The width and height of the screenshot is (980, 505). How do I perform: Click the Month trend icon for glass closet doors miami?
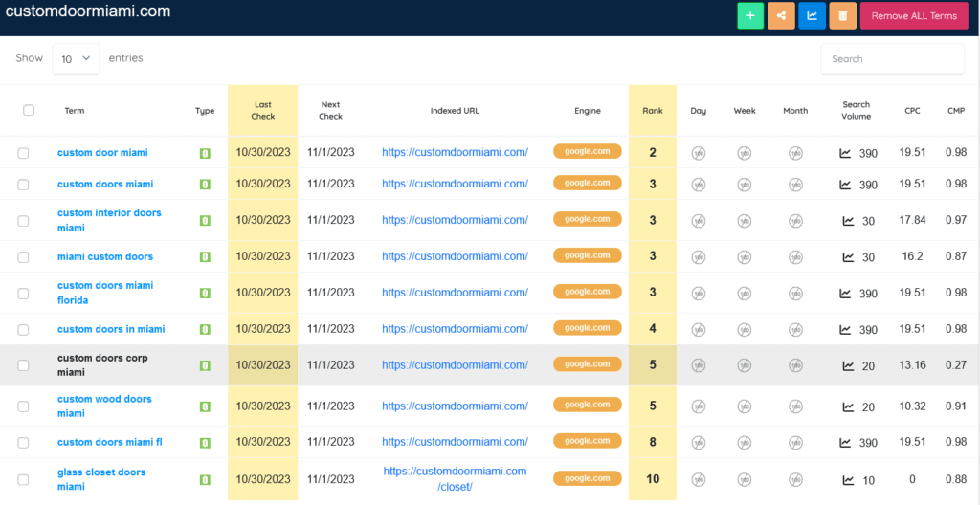pos(795,479)
